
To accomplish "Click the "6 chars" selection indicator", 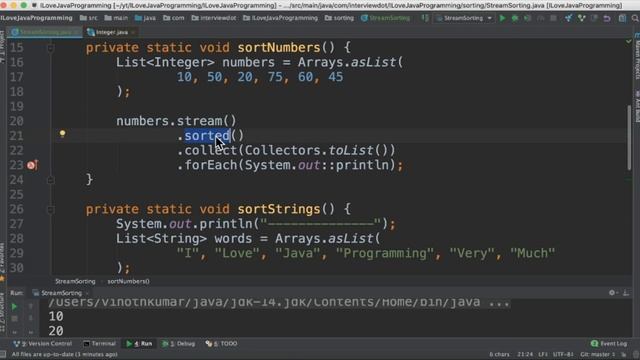I will [499, 355].
